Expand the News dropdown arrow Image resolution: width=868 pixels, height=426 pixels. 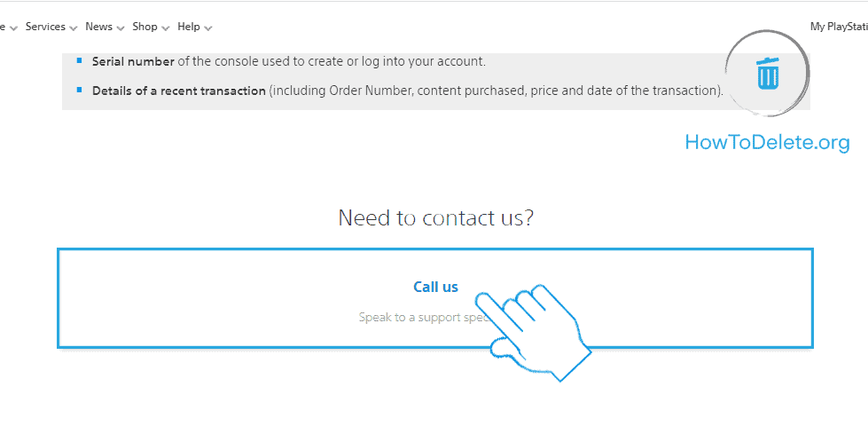click(x=121, y=28)
